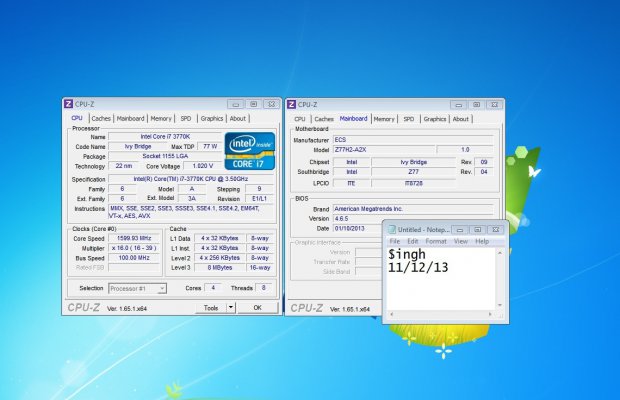The height and width of the screenshot is (400, 620).
Task: Click the Code Name value 'Ivy Bridge' in CPU tab
Action: (138, 146)
